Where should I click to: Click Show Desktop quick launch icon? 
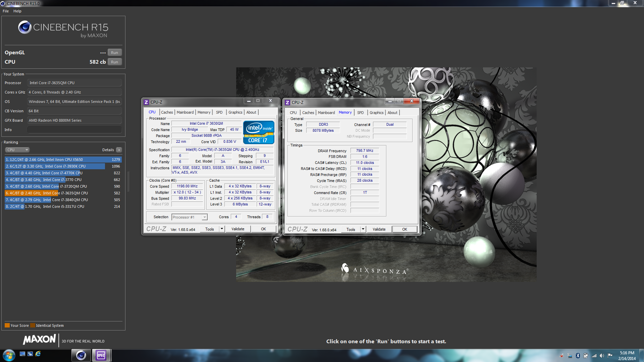tap(22, 354)
